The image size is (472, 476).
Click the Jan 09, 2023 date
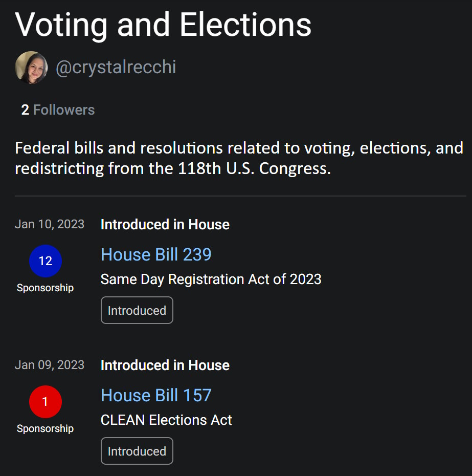pos(50,365)
